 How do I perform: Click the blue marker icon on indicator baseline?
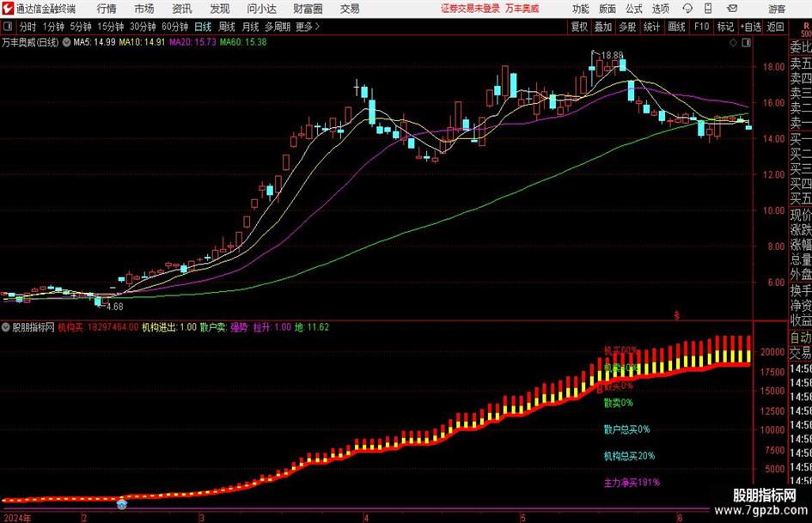click(122, 503)
